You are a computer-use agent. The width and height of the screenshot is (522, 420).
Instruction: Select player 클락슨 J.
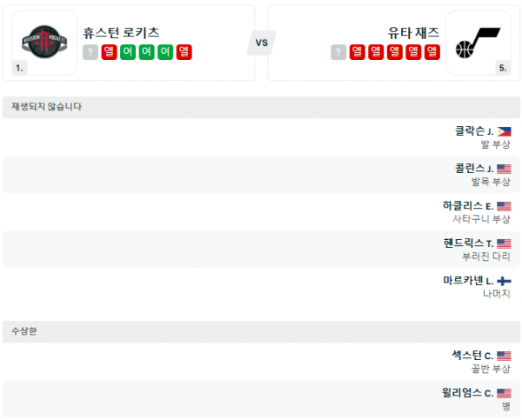[474, 131]
